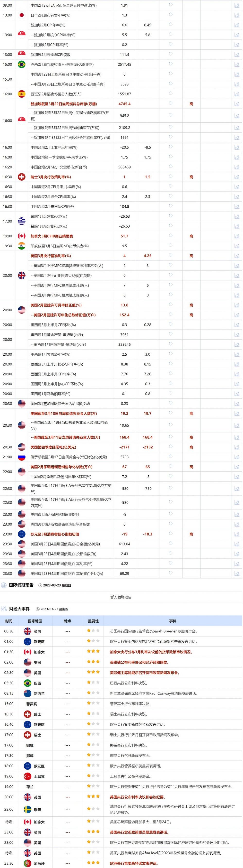Click forecast value 4.25 in UK rate row
This screenshot has width=243, height=868.
(148, 256)
